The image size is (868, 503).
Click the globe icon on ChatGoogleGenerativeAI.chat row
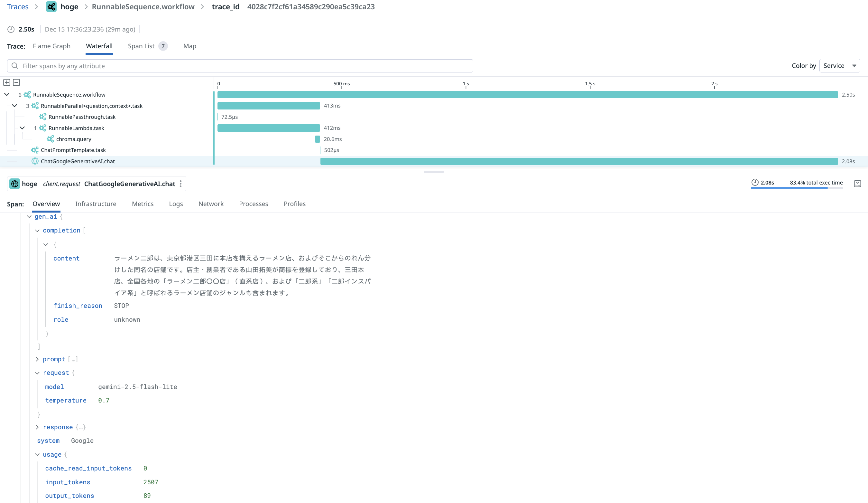[x=34, y=161]
